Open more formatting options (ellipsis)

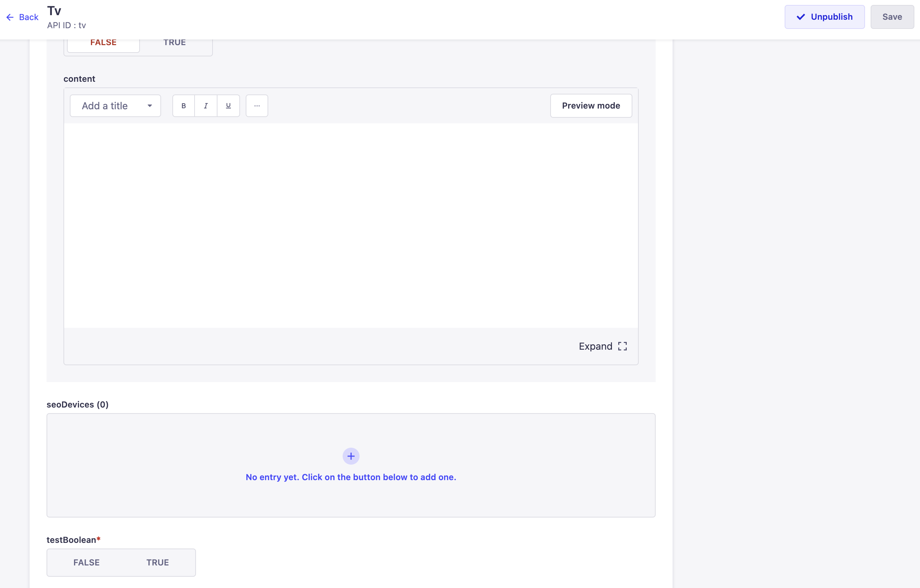pyautogui.click(x=257, y=106)
